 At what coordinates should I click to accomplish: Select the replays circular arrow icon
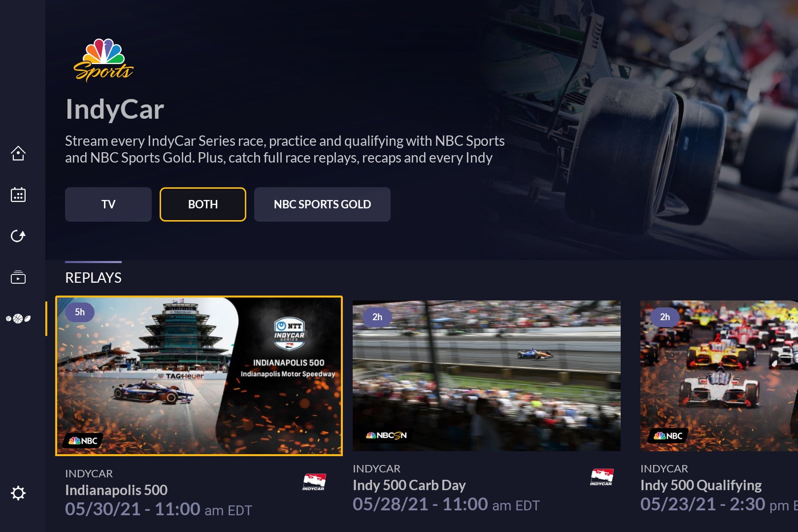[18, 236]
